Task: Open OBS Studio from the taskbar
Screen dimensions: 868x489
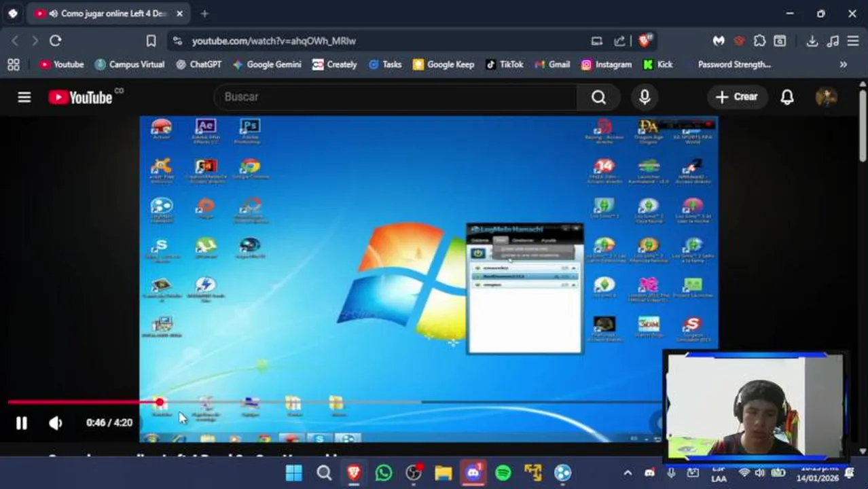Action: pyautogui.click(x=414, y=473)
